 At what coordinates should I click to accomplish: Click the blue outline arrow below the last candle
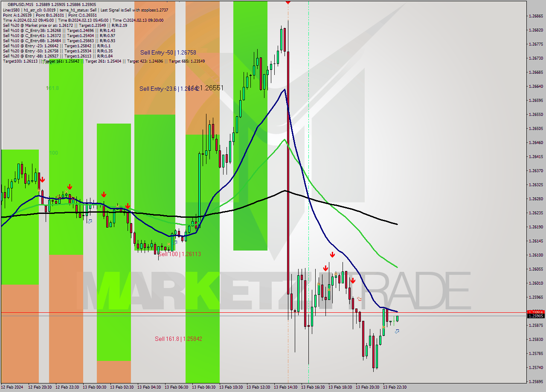(397, 331)
